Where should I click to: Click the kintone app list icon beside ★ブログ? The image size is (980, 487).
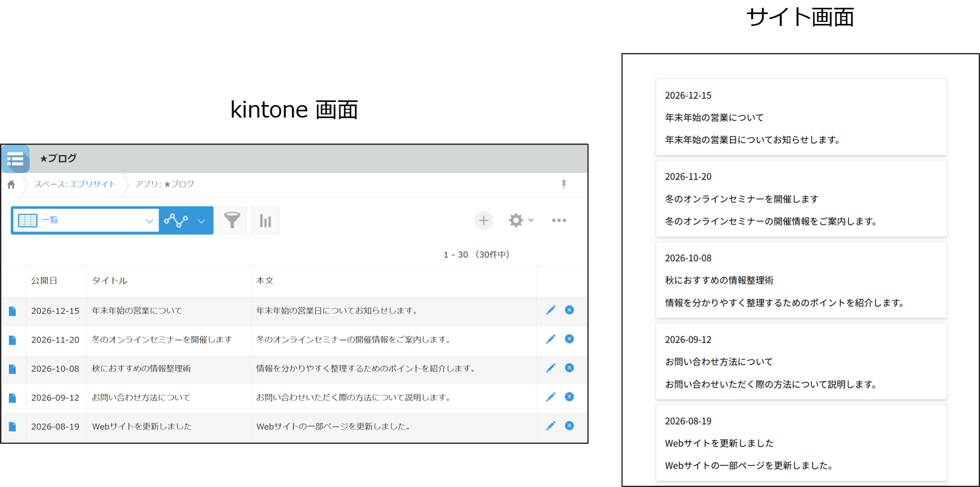(16, 159)
